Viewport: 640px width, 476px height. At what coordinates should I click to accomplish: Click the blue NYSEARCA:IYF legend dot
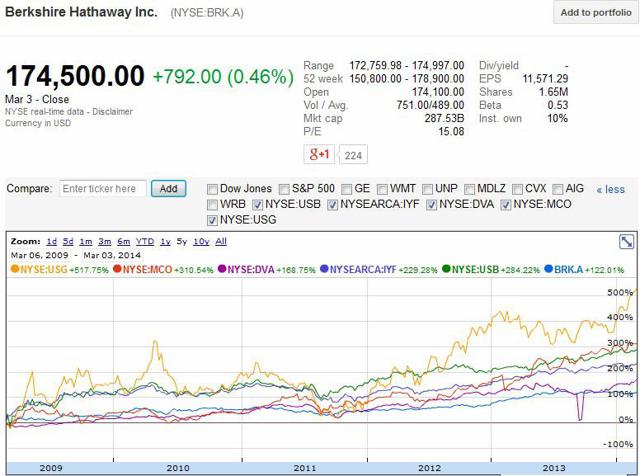tap(324, 269)
